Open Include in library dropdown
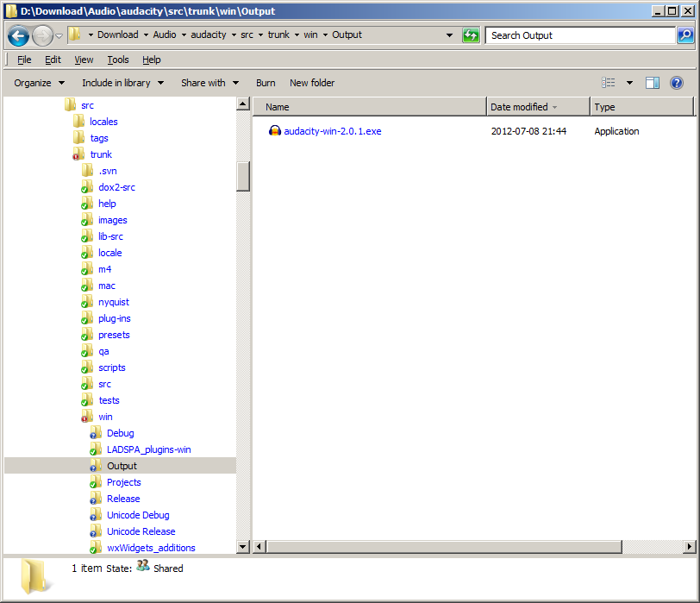The height and width of the screenshot is (603, 700). coord(122,83)
